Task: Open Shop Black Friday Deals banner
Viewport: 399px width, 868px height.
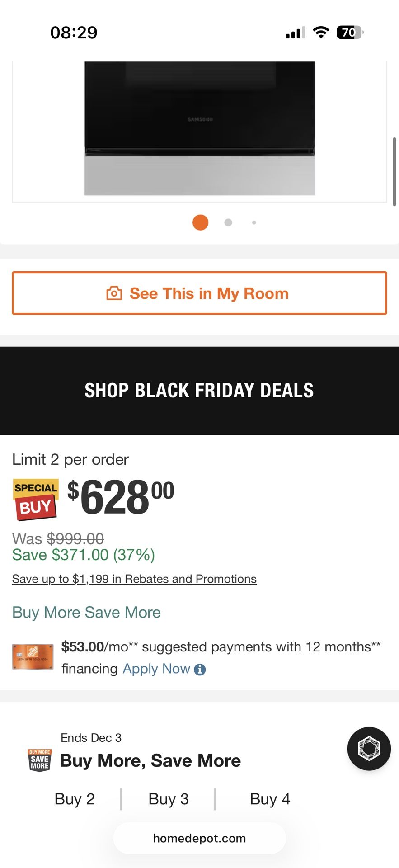Action: pos(199,391)
